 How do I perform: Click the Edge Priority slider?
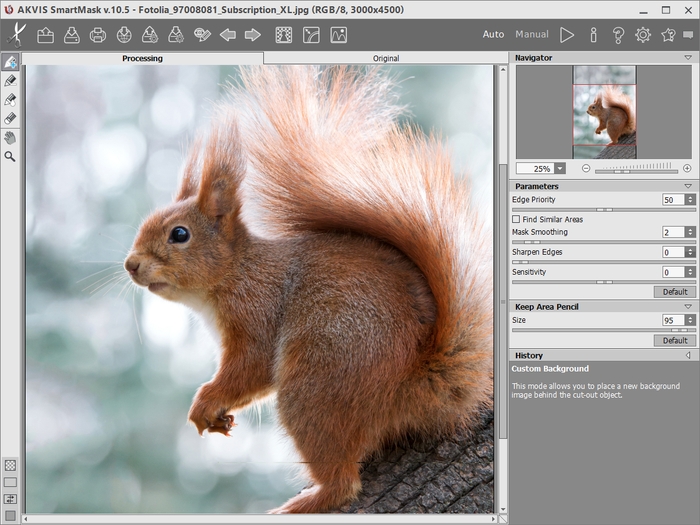coord(604,209)
